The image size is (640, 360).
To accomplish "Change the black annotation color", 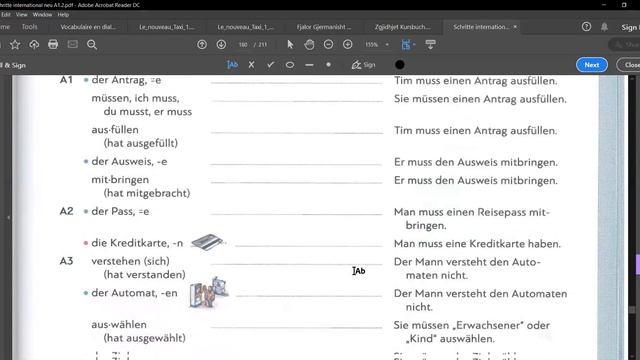I will tap(400, 64).
